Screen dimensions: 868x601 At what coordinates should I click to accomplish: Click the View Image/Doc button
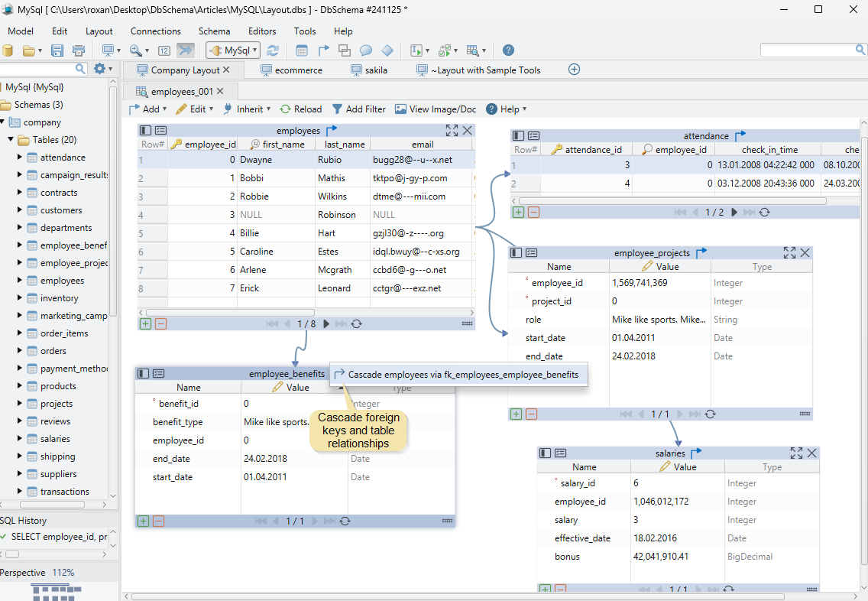pyautogui.click(x=436, y=109)
